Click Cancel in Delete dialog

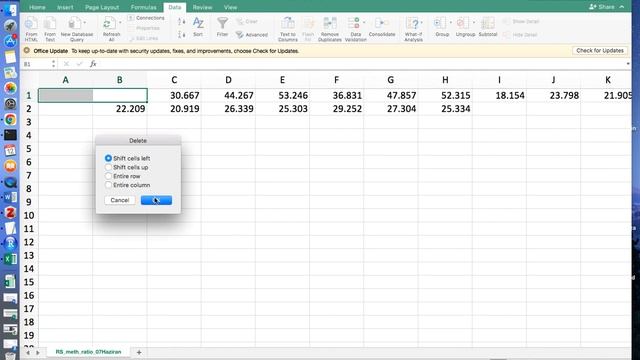click(x=120, y=200)
